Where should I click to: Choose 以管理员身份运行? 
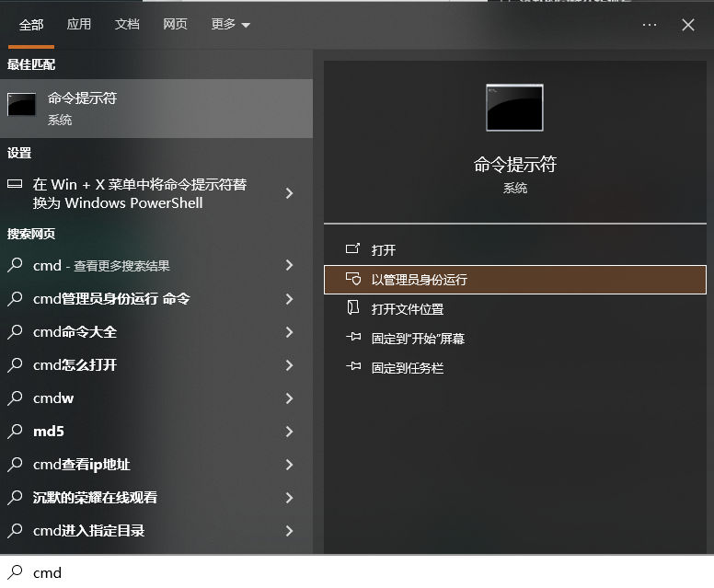[x=515, y=279]
